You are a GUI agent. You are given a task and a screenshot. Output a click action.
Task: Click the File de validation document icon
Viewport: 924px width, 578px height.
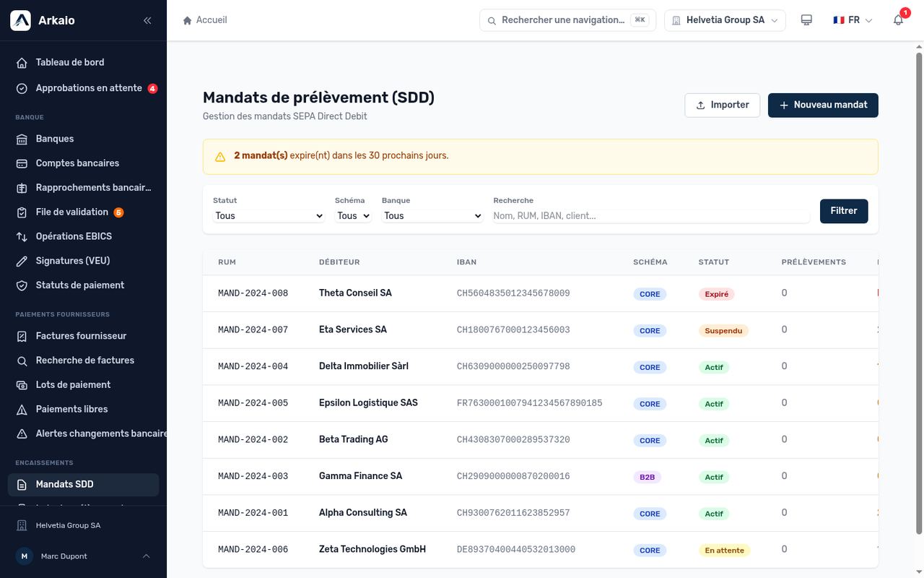pyautogui.click(x=22, y=212)
